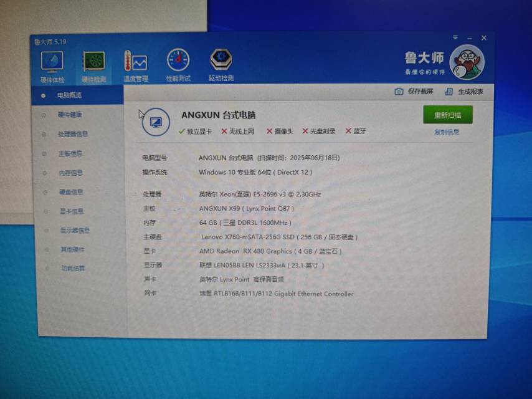Click the 独立显卡 green check status
This screenshot has height=399, width=532.
(x=195, y=132)
